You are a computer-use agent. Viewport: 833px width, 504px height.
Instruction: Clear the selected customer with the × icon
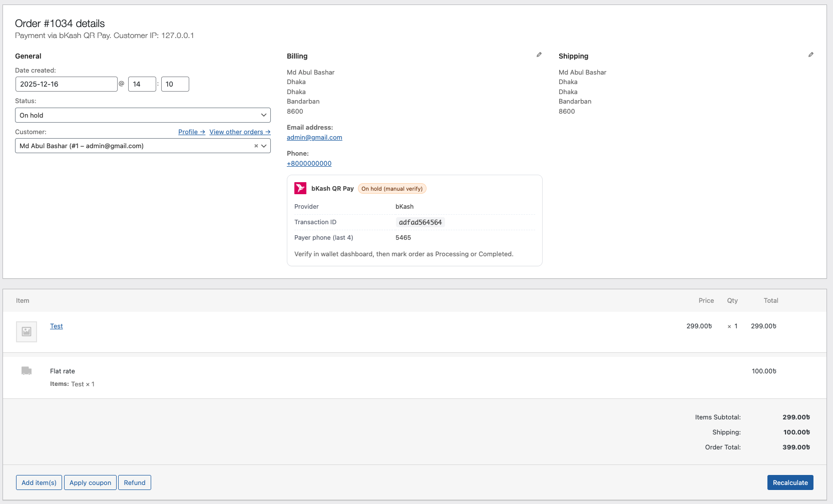(256, 146)
